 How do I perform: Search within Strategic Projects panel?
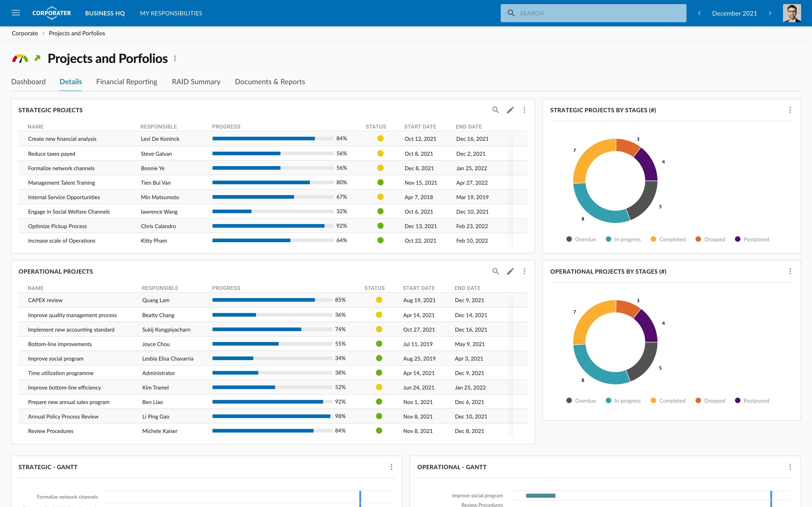tap(495, 110)
